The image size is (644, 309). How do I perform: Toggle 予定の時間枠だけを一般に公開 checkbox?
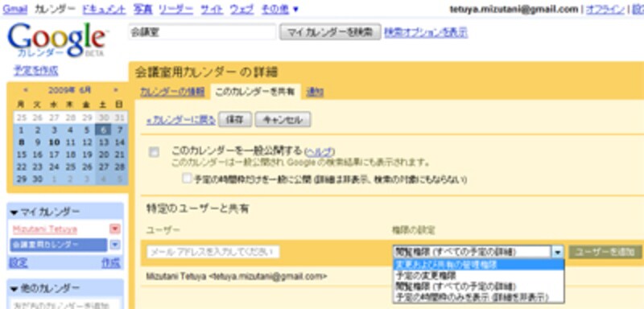coord(188,179)
